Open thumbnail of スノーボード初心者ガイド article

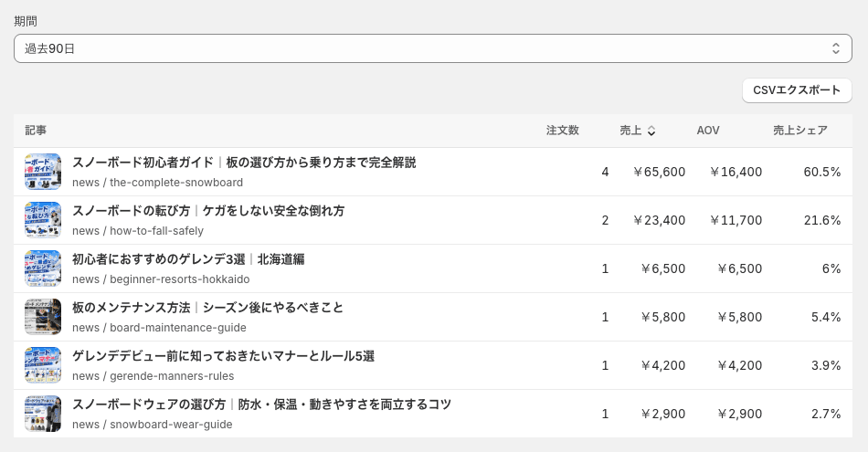click(x=43, y=172)
